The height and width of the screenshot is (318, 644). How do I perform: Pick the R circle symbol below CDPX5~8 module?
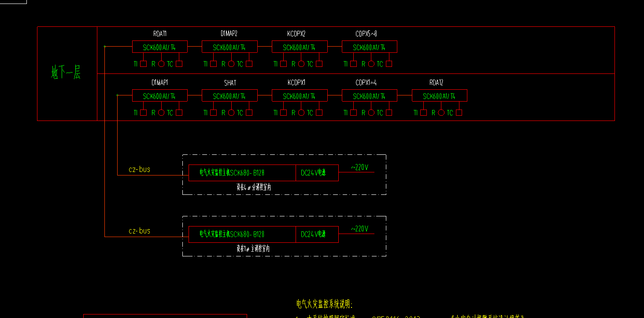point(371,64)
